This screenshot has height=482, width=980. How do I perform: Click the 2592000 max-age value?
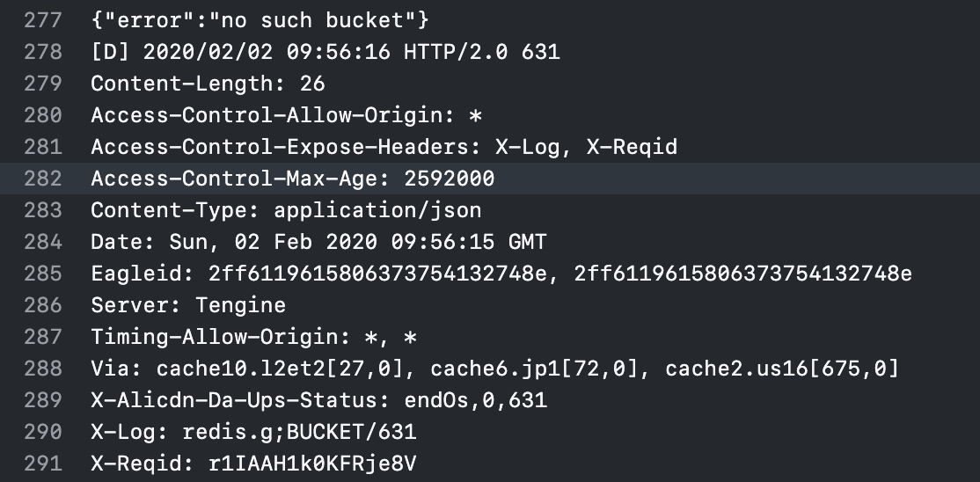click(x=449, y=179)
